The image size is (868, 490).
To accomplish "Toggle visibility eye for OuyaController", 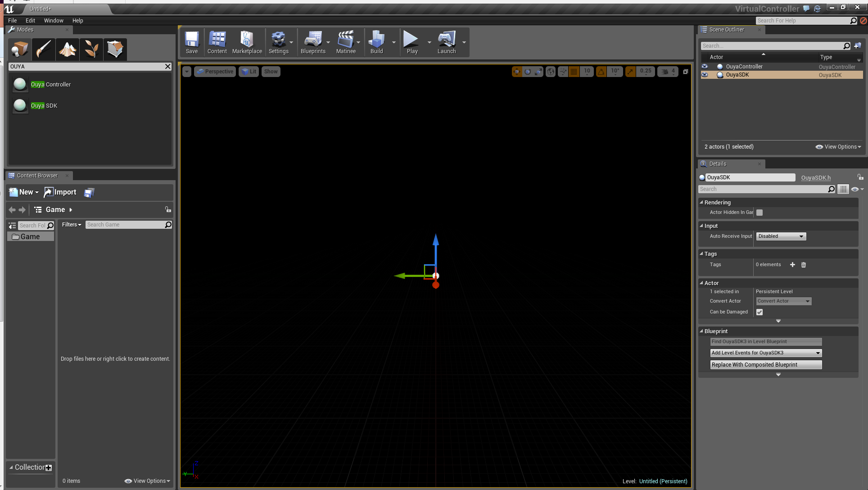I will coord(705,67).
